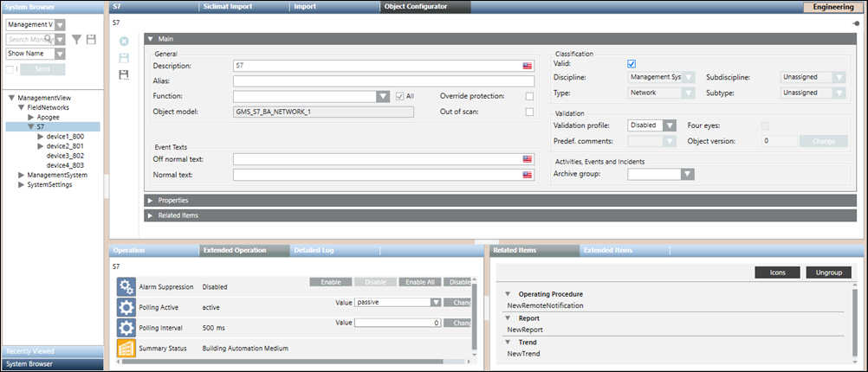Click the save search icon beside filter

pyautogui.click(x=91, y=39)
